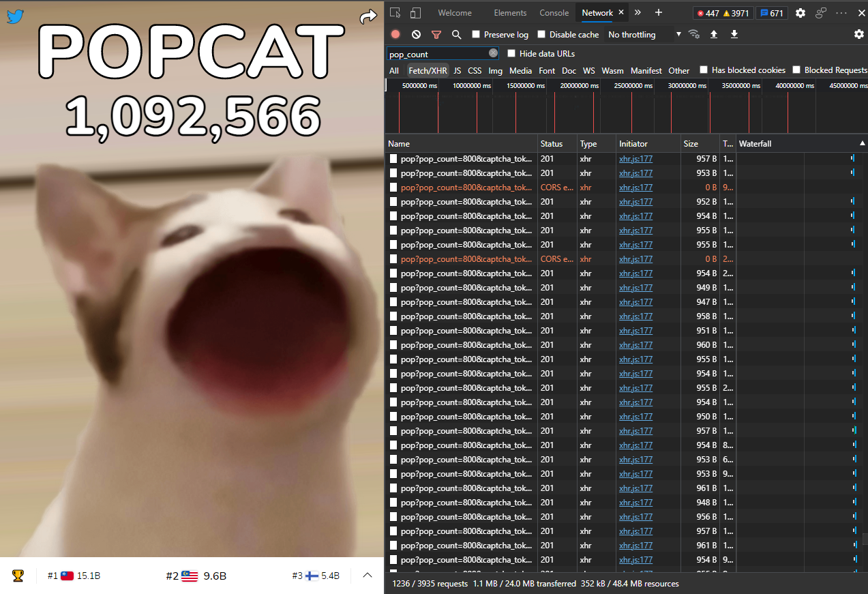Viewport: 868px width, 594px height.
Task: Click the 671 issues badge
Action: (x=771, y=13)
